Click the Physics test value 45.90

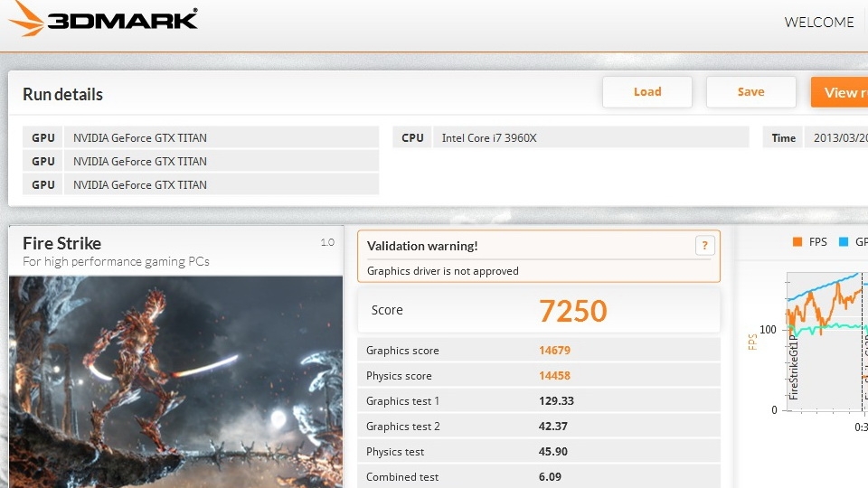pyautogui.click(x=553, y=452)
